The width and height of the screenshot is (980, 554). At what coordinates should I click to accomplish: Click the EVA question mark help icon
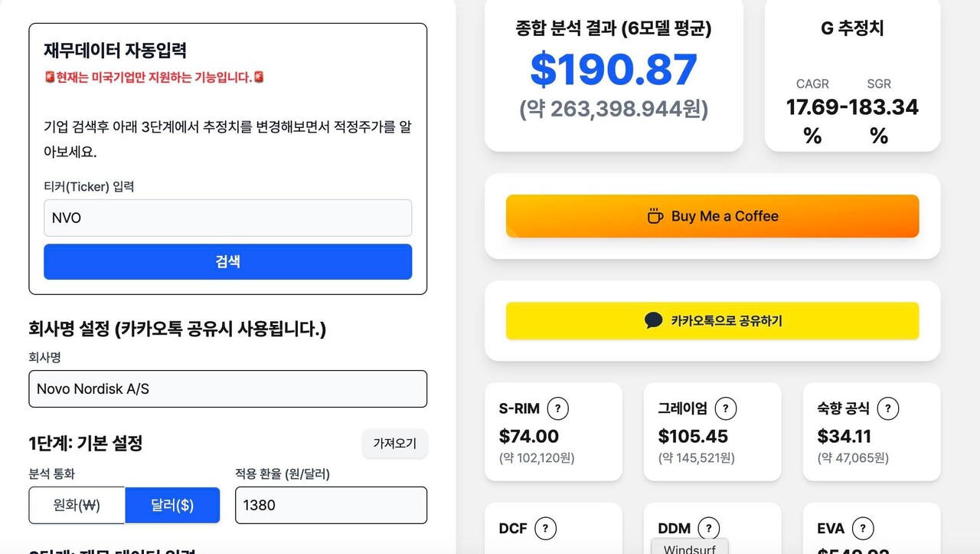863,528
